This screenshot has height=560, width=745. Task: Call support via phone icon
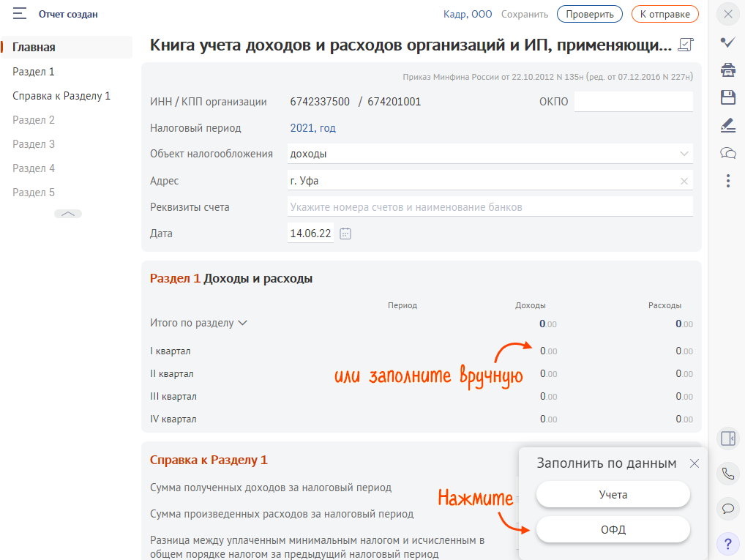coord(727,474)
